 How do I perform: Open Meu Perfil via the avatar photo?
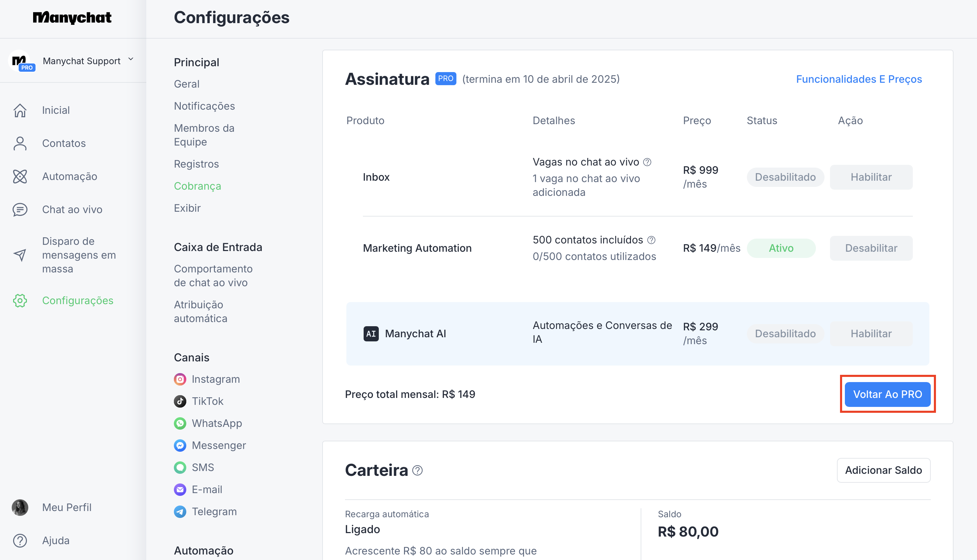20,507
